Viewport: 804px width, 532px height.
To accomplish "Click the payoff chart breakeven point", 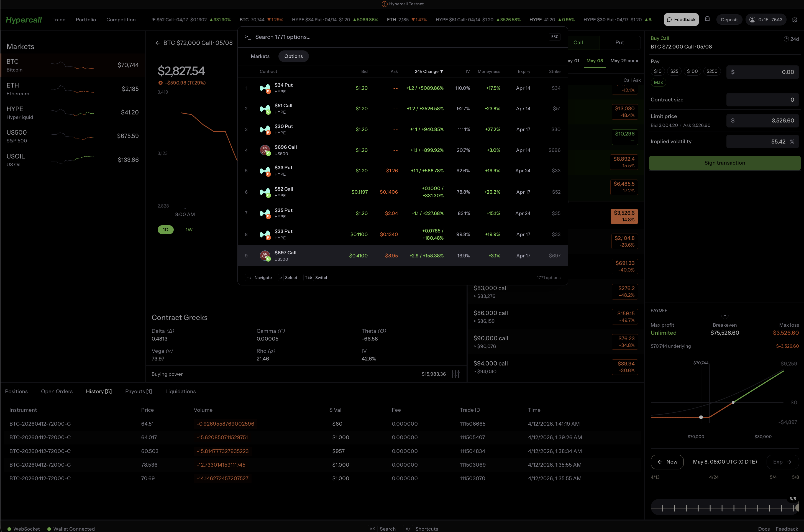I will [733, 402].
